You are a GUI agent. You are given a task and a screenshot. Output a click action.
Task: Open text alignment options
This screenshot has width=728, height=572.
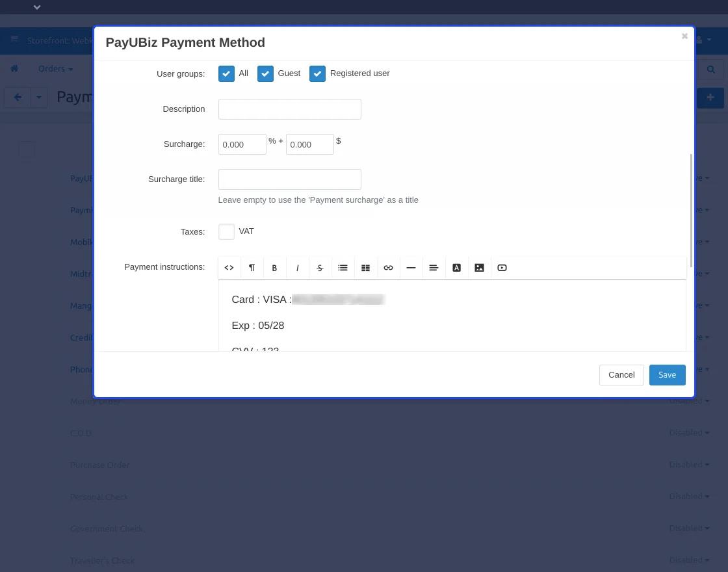tap(434, 268)
